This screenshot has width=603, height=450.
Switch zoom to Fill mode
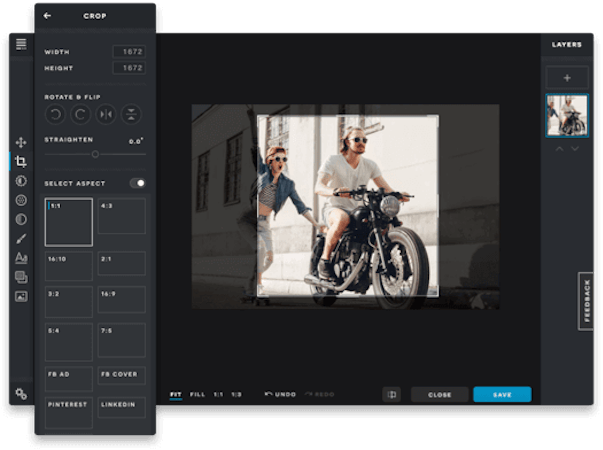point(197,395)
